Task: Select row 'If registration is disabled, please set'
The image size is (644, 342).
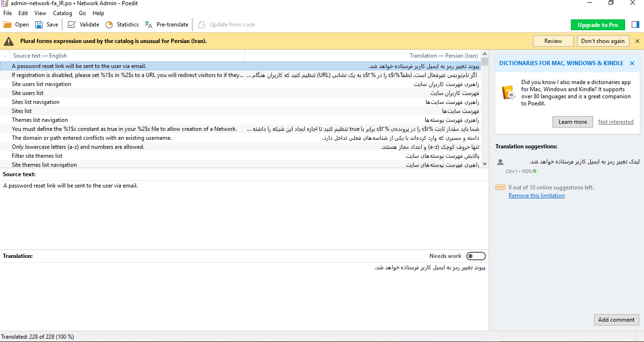Action: click(x=241, y=75)
